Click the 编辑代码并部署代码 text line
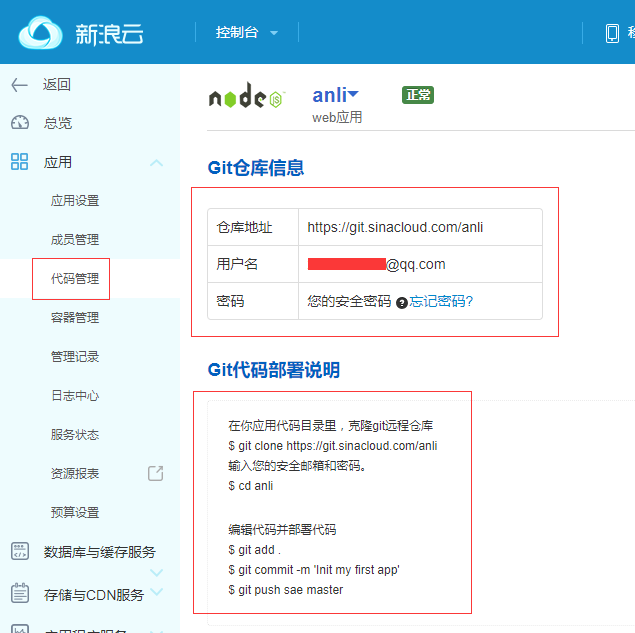The width and height of the screenshot is (635, 633). [282, 530]
